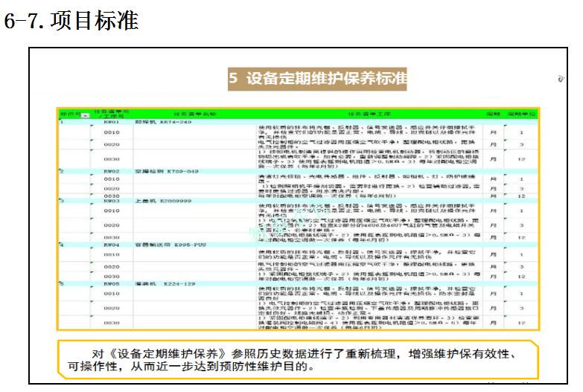Click the small pencil icon beside the slide
The width and height of the screenshot is (583, 392).
[560, 78]
